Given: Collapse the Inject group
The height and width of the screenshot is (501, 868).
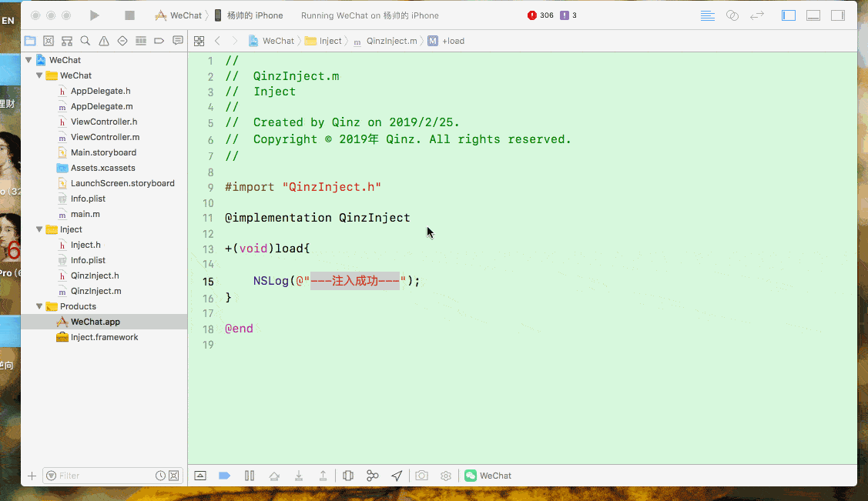Looking at the screenshot, I should [x=39, y=229].
